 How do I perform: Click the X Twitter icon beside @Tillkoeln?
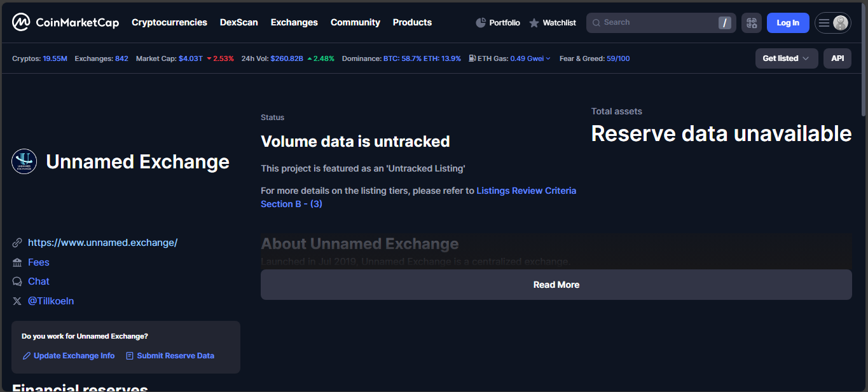pyautogui.click(x=17, y=301)
